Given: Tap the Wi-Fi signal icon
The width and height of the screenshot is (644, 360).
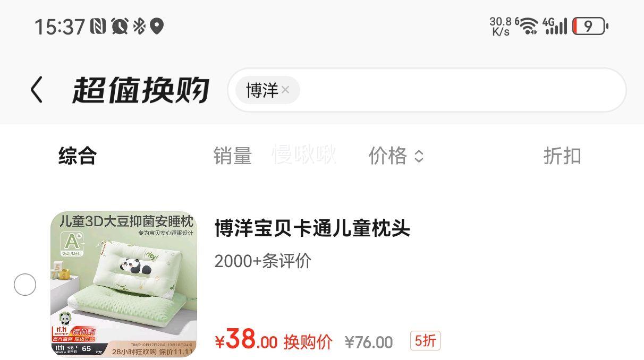Looking at the screenshot, I should tap(527, 26).
